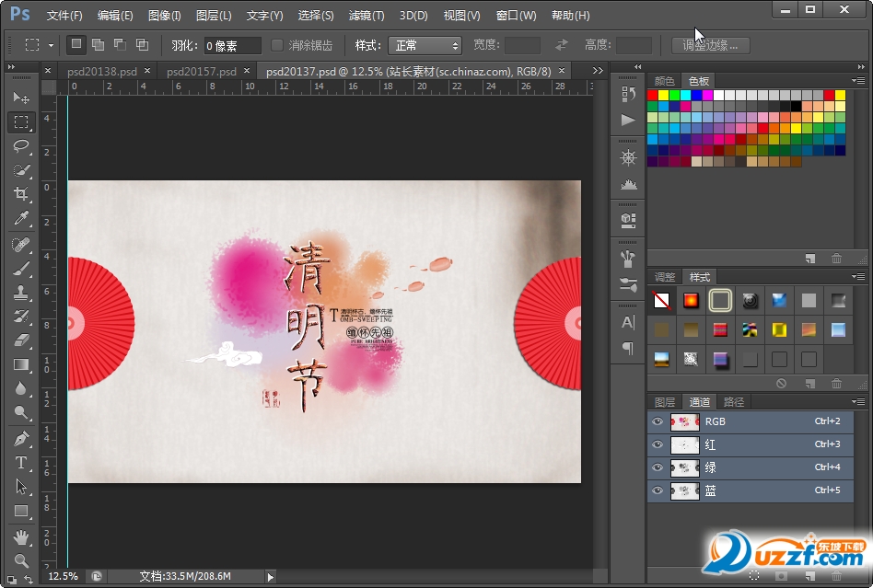Viewport: 873px width, 588px height.
Task: Switch to the 图层 panel tab
Action: (x=665, y=402)
